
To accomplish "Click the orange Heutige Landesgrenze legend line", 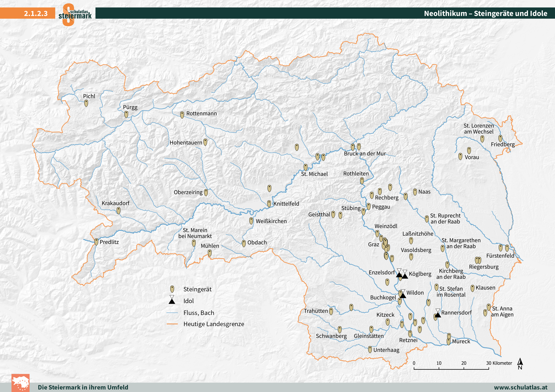I will click(172, 324).
